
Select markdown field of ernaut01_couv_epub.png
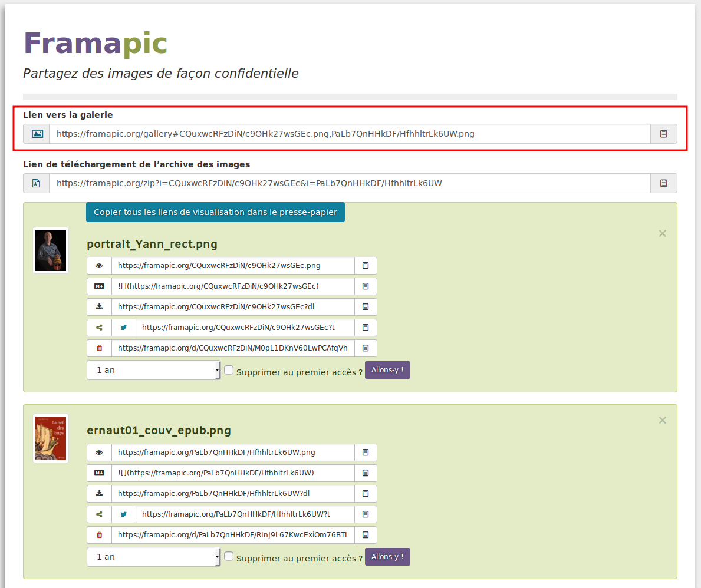coord(233,473)
